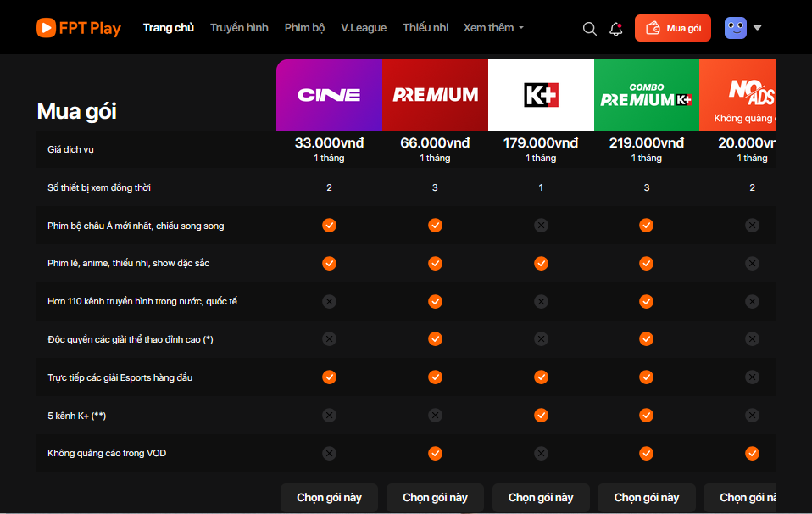Click Hơn 110 kênh truyền hình label

click(142, 302)
